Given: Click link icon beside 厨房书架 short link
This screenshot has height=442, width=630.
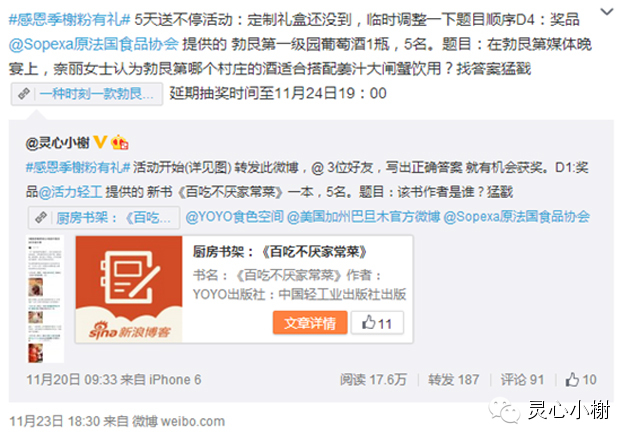Looking at the screenshot, I should click(x=41, y=217).
